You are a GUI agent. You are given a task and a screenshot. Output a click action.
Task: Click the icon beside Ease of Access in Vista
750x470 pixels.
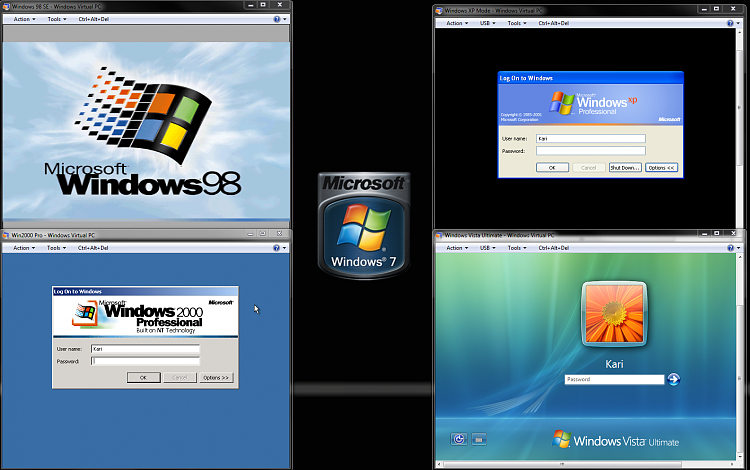(x=479, y=439)
